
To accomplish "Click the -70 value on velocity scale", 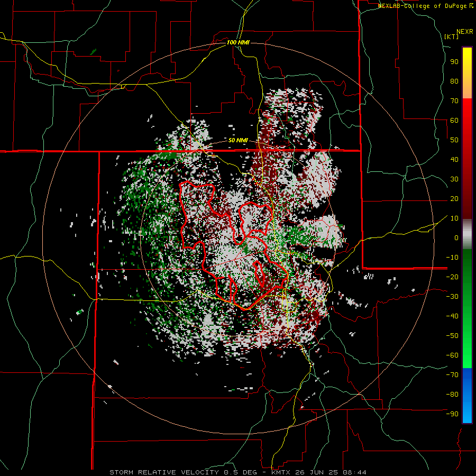I will [452, 374].
